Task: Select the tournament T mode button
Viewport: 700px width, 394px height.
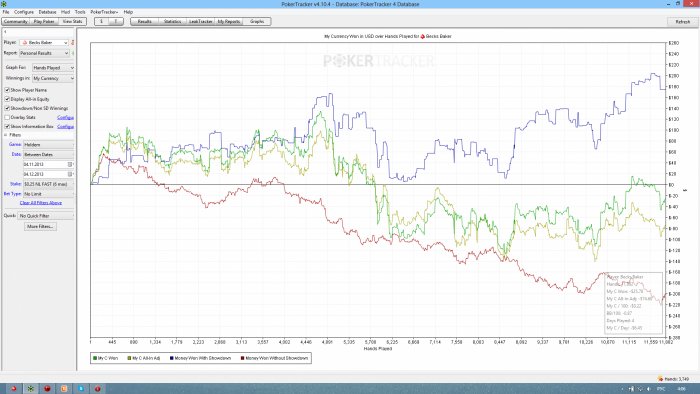Action: point(116,21)
